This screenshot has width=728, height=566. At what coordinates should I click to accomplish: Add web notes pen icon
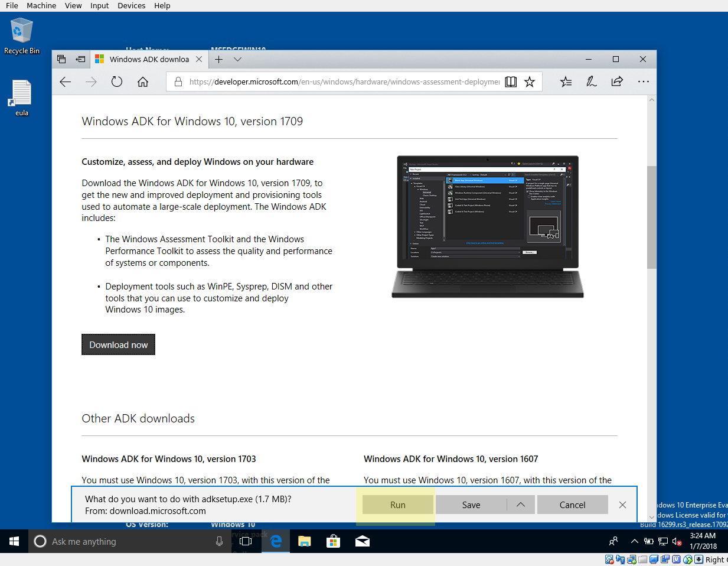coord(591,82)
